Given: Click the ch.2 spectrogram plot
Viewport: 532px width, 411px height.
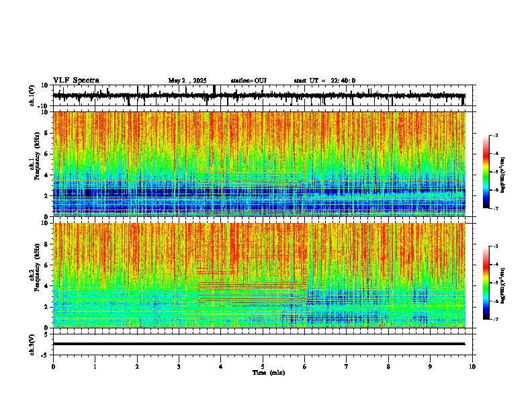Looking at the screenshot, I should tap(259, 275).
